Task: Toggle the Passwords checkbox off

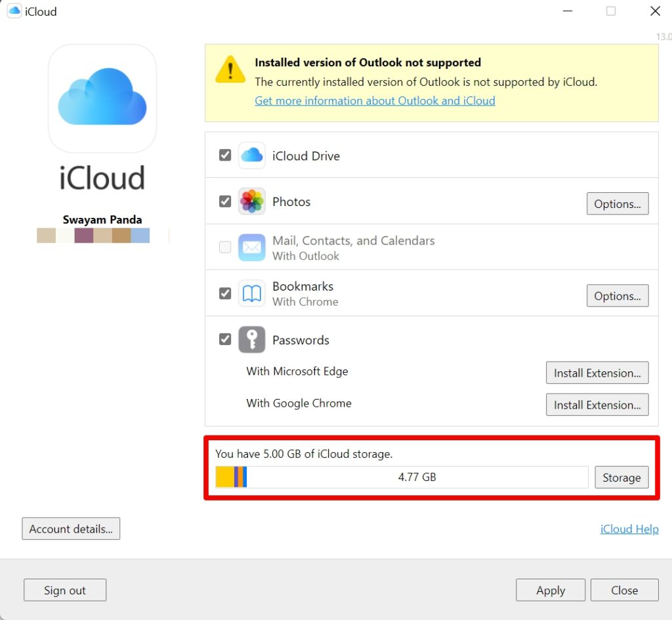Action: pyautogui.click(x=225, y=339)
